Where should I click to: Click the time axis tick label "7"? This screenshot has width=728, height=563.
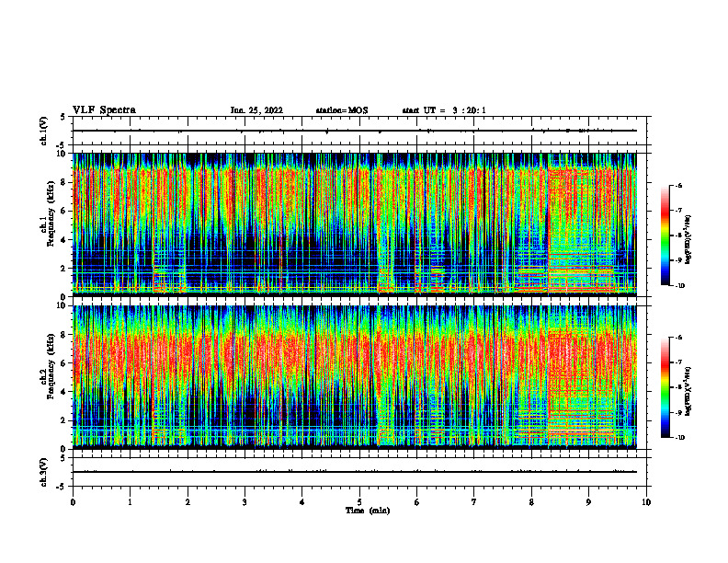click(x=474, y=502)
